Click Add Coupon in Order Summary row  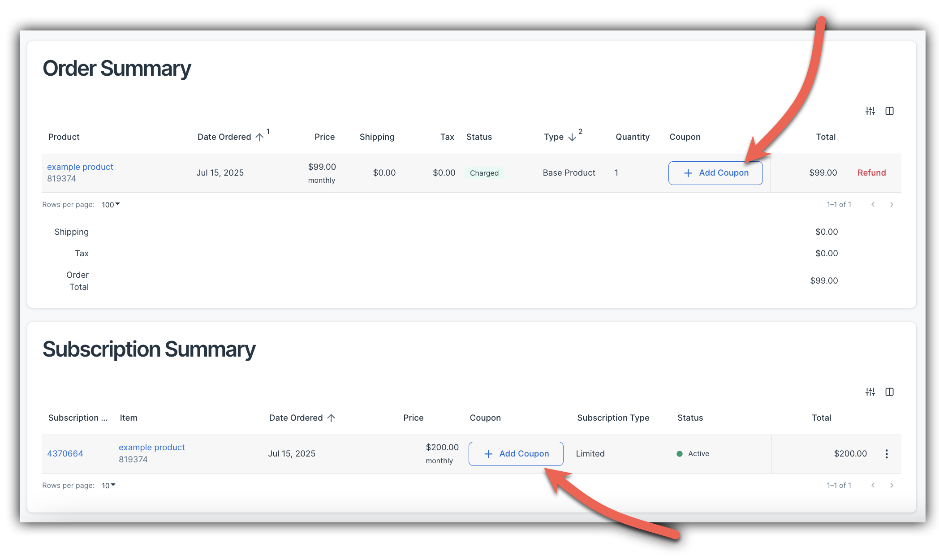[715, 173]
